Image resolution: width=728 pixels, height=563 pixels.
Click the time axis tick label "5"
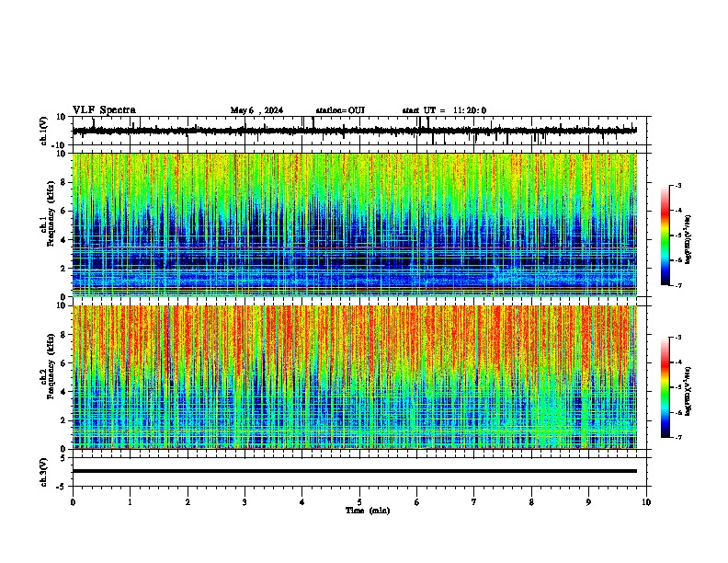point(359,502)
